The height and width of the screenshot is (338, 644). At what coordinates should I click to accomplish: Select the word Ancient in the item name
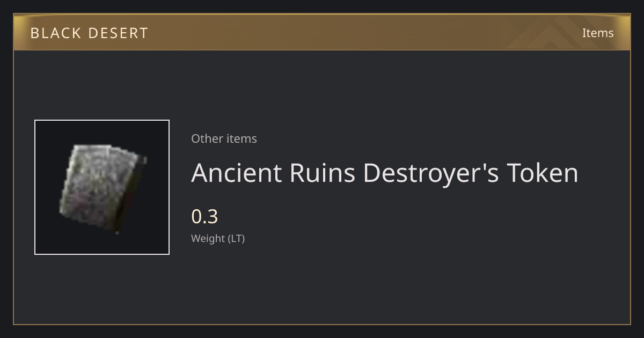[x=237, y=173]
